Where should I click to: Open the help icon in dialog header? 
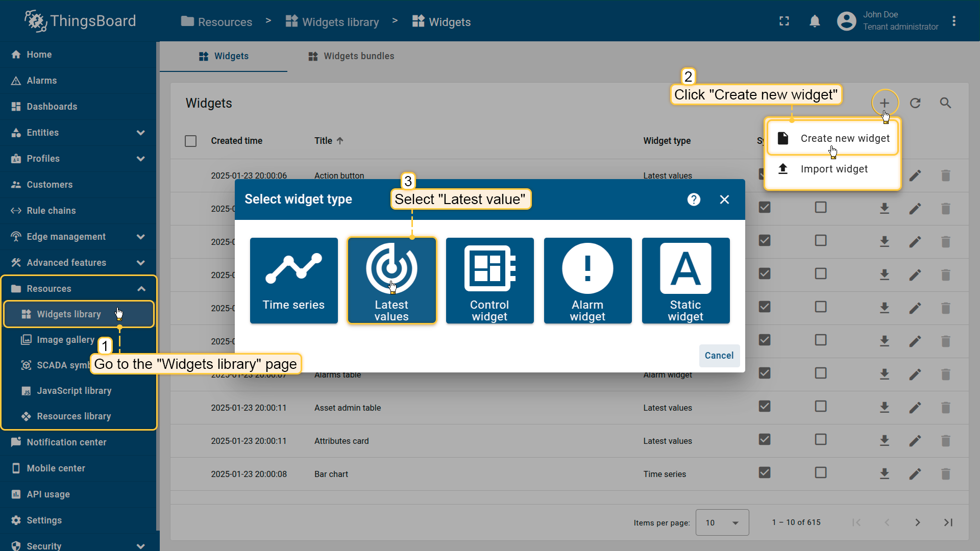(x=694, y=199)
